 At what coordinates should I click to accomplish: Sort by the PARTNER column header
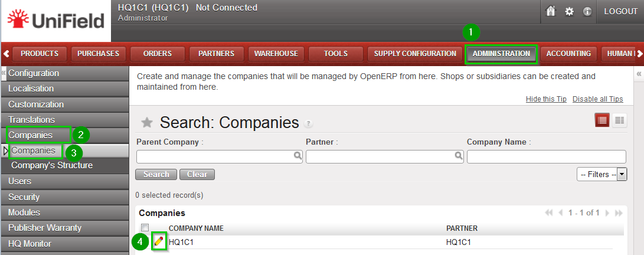[x=462, y=228]
